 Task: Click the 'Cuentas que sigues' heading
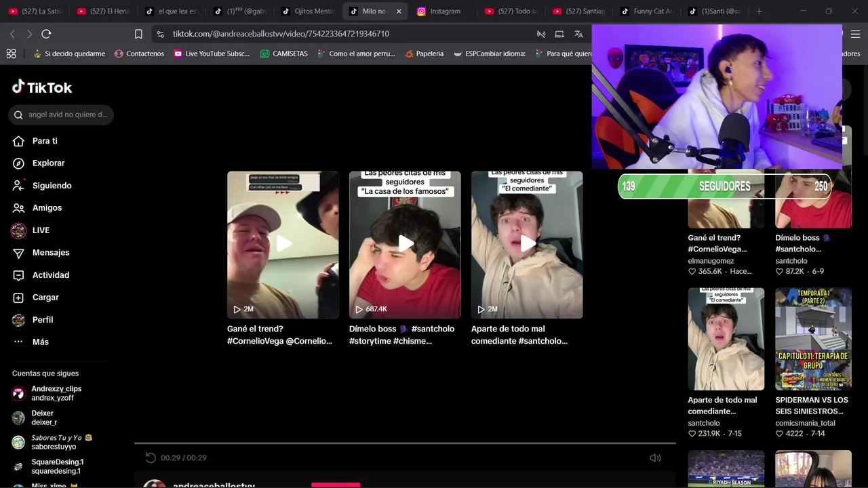coord(45,373)
